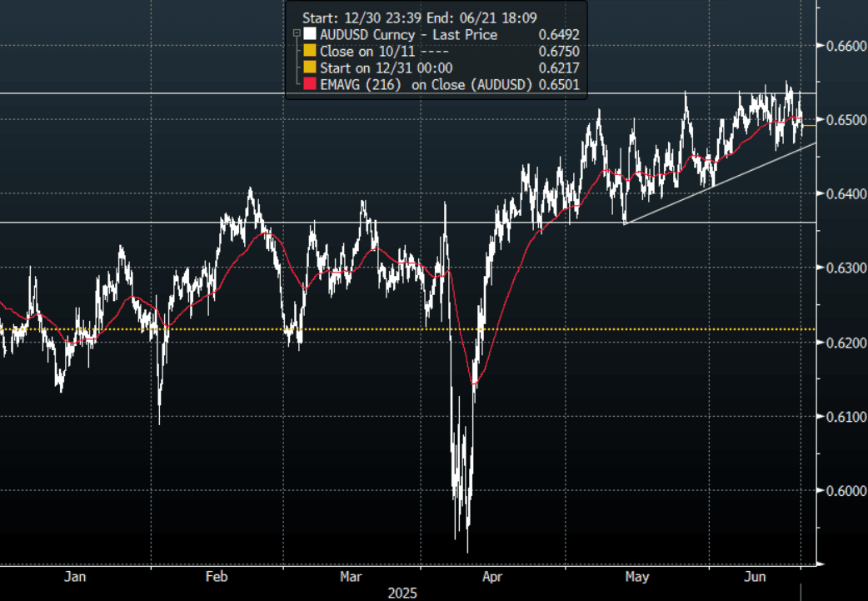Select the May label on the time axis
Image resolution: width=868 pixels, height=601 pixels.
click(637, 577)
